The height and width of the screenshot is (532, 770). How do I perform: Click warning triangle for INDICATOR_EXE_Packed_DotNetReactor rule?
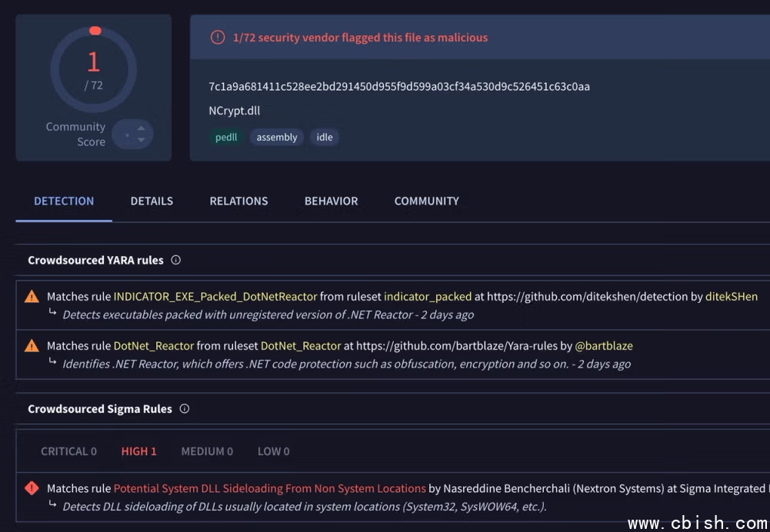pos(32,297)
